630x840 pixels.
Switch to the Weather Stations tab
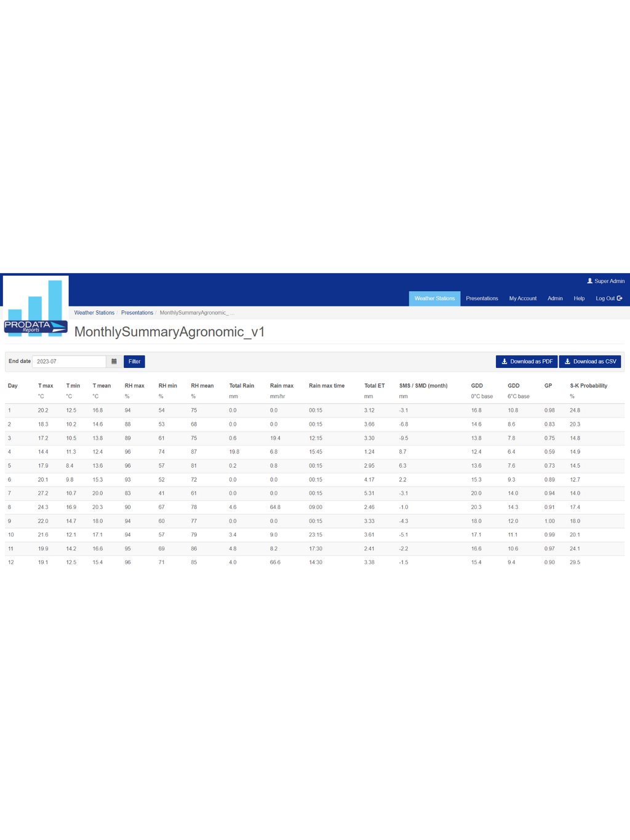click(x=434, y=298)
